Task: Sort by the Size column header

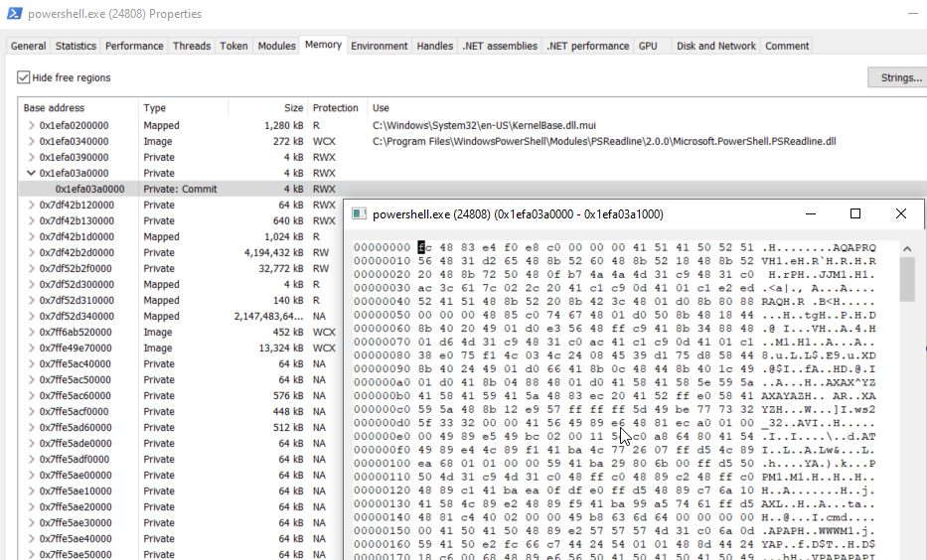Action: (268, 107)
